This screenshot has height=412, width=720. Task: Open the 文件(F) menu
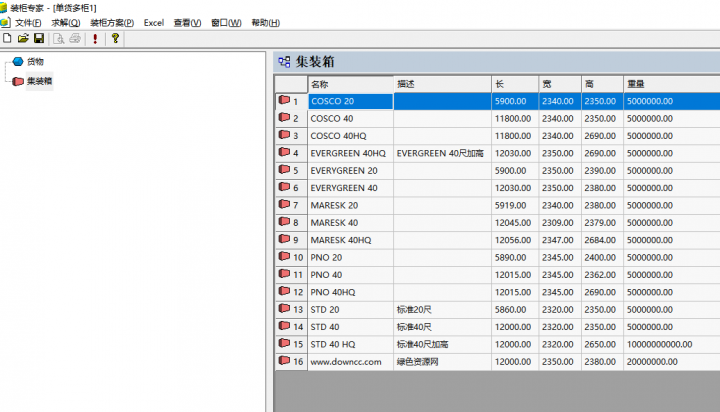click(x=28, y=22)
